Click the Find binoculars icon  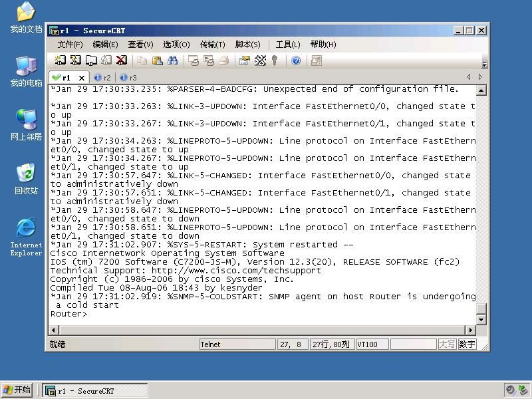[x=172, y=61]
